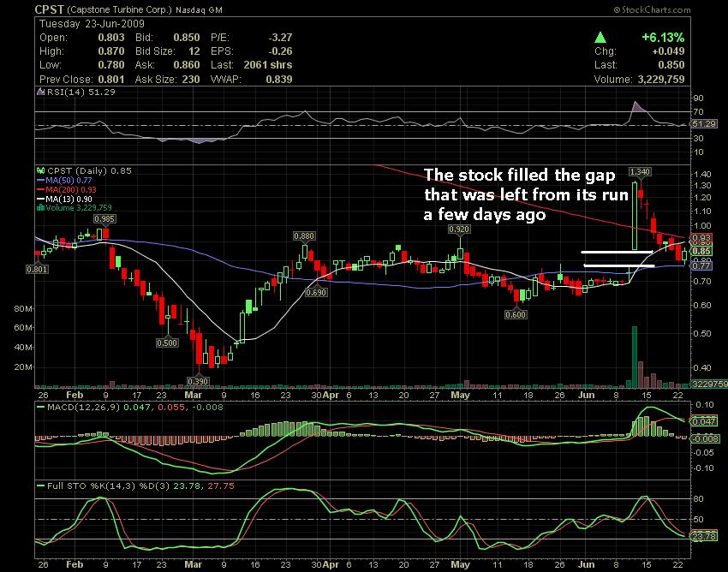Click the 0.390 March low price label
Image resolution: width=728 pixels, height=572 pixels.
(x=198, y=381)
